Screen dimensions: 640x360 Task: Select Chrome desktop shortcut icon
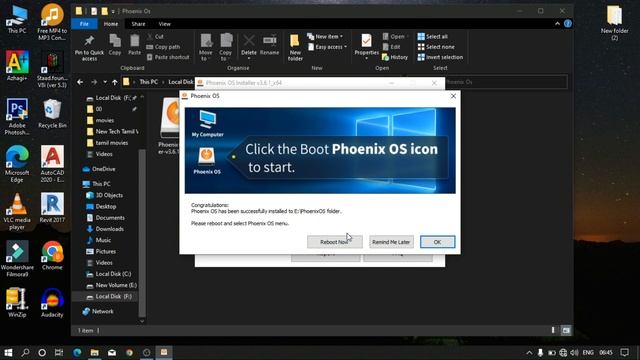pyautogui.click(x=52, y=256)
